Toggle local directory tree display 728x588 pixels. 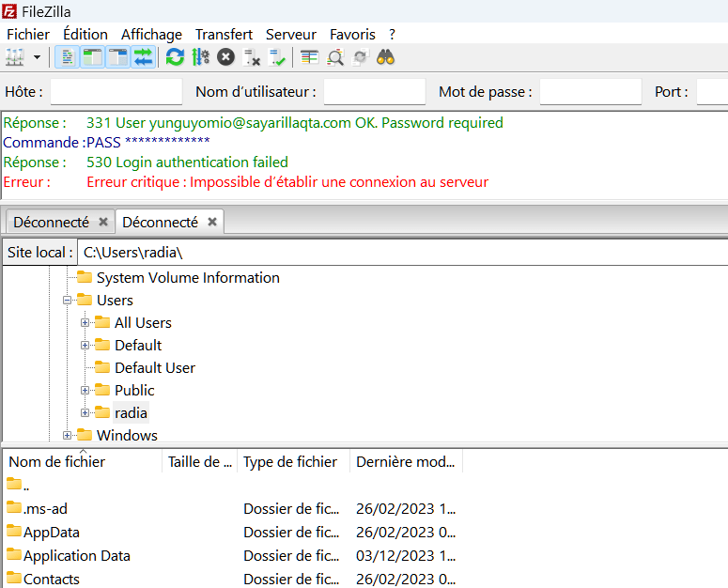92,57
